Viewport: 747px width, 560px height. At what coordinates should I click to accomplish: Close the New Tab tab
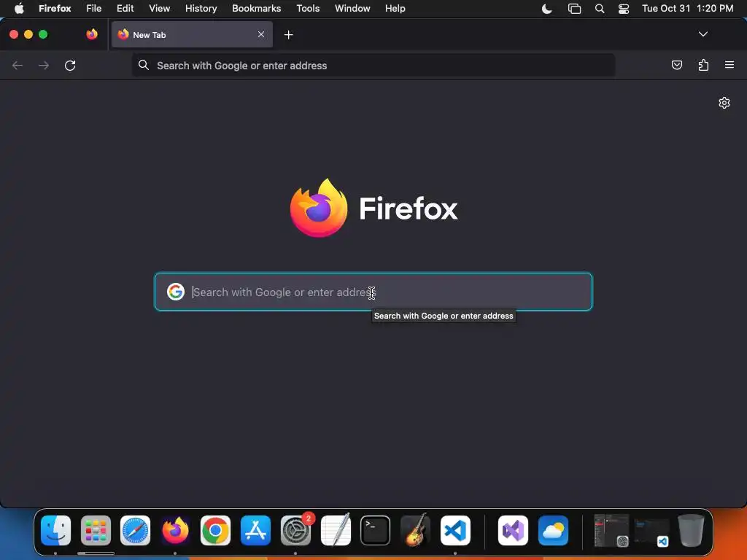coord(261,34)
